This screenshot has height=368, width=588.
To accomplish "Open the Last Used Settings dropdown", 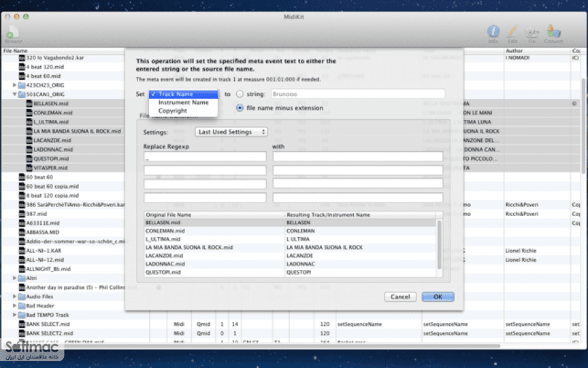I will [231, 132].
